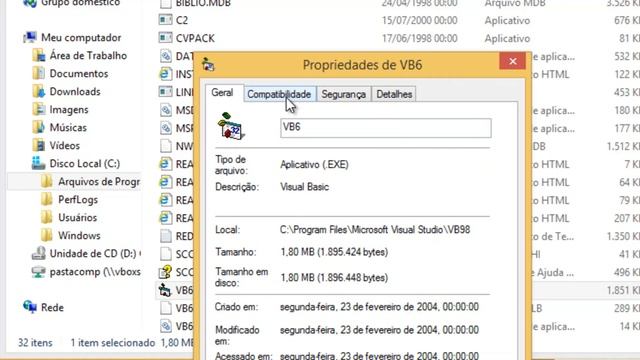Open Documentos folder in sidebar
The image size is (640, 360).
pyautogui.click(x=79, y=73)
